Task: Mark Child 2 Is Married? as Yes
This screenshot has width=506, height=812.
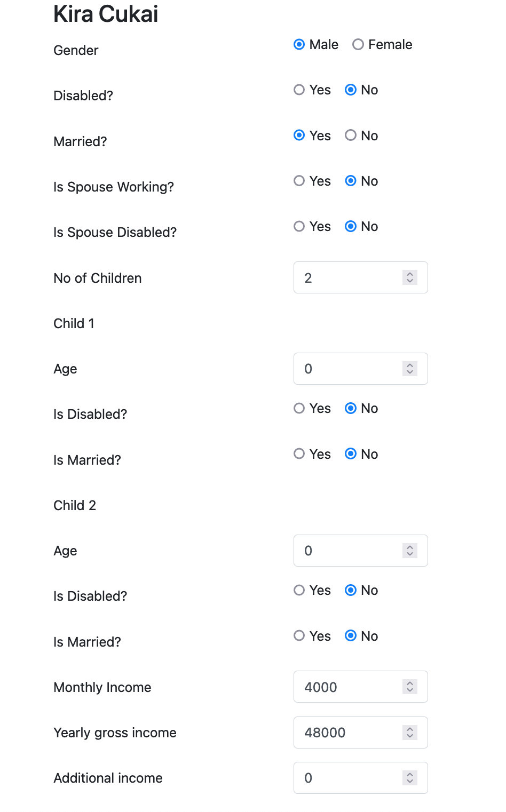Action: click(x=299, y=636)
